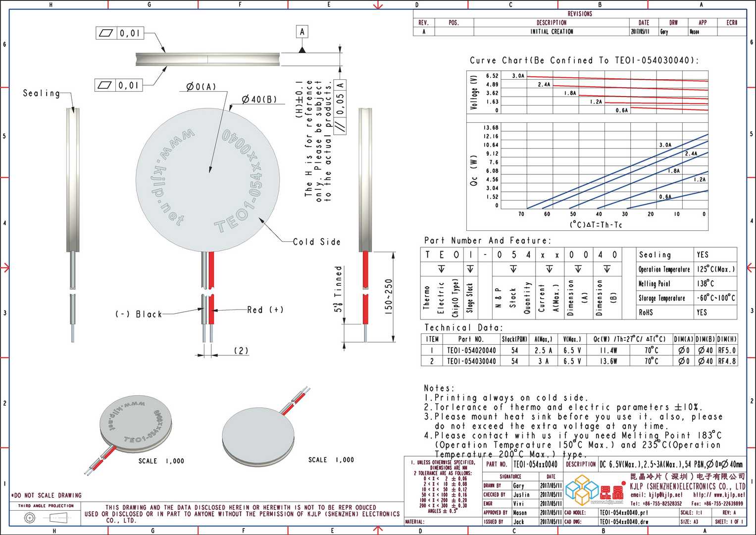
Task: Click the arrow under Thermo Electric Chip
Action: click(441, 269)
